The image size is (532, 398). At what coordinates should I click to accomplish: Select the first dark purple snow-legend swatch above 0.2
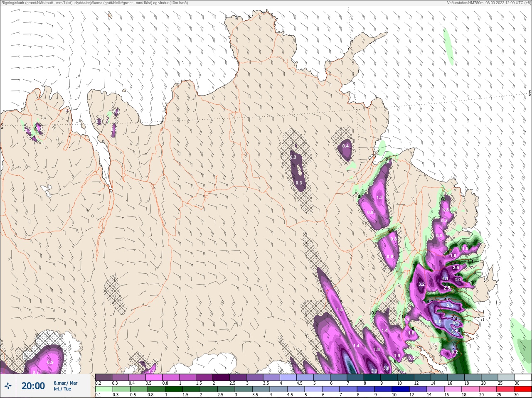[103, 377]
